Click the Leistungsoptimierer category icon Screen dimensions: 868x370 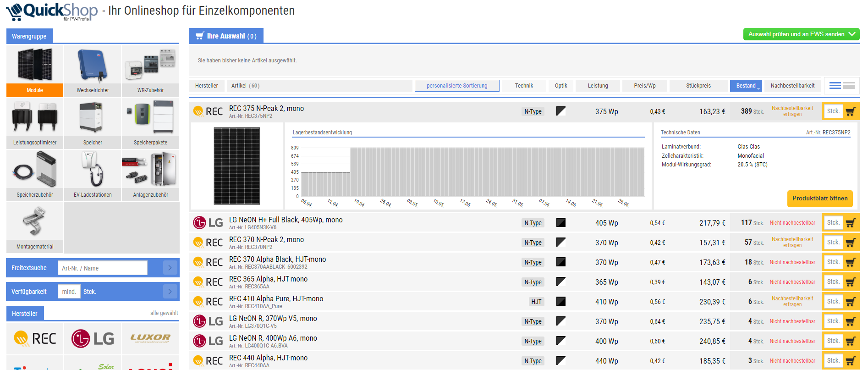click(x=35, y=123)
